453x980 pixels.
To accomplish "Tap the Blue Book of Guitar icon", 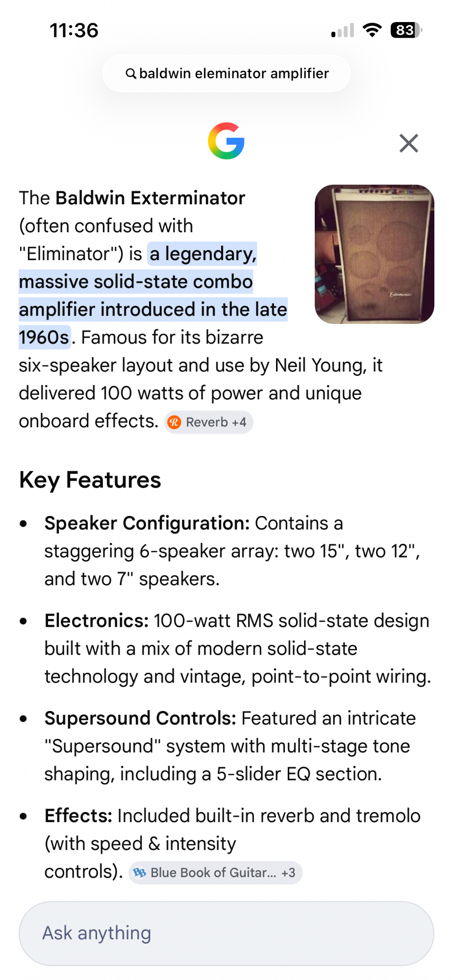I will pos(140,873).
